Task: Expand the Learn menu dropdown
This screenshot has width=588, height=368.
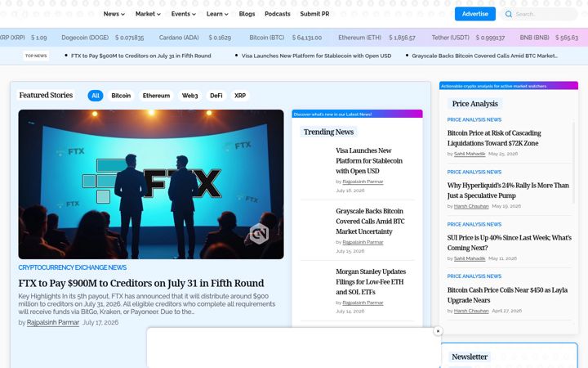Action: 217,14
